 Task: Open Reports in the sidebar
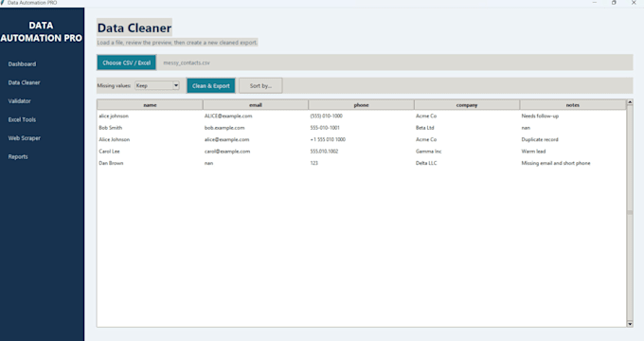click(18, 156)
